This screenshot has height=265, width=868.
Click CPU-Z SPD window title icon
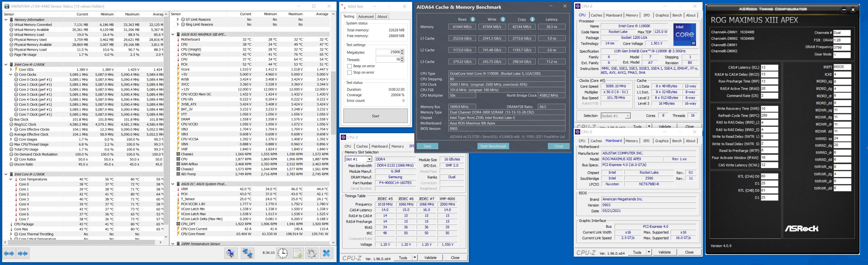tap(343, 137)
